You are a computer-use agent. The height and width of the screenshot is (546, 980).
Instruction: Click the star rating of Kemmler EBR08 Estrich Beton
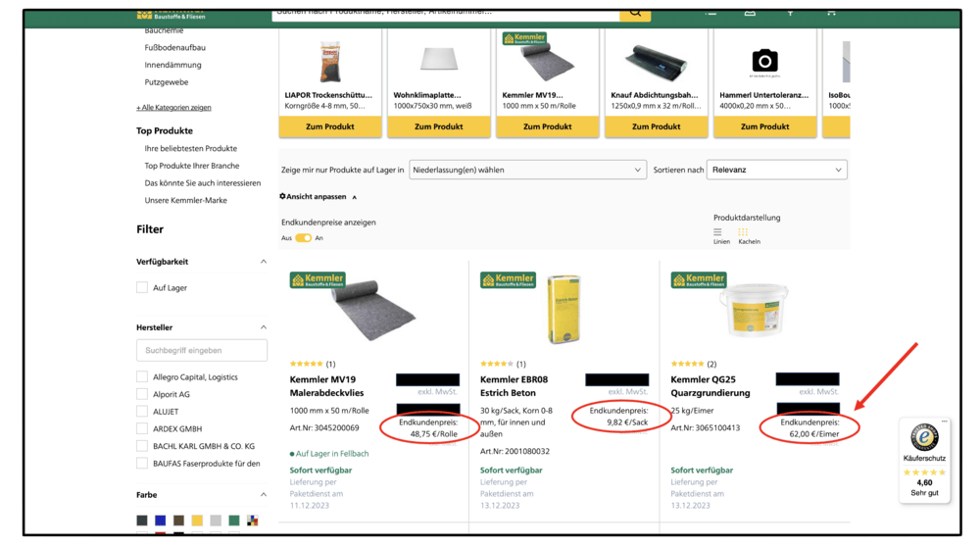[x=497, y=364]
